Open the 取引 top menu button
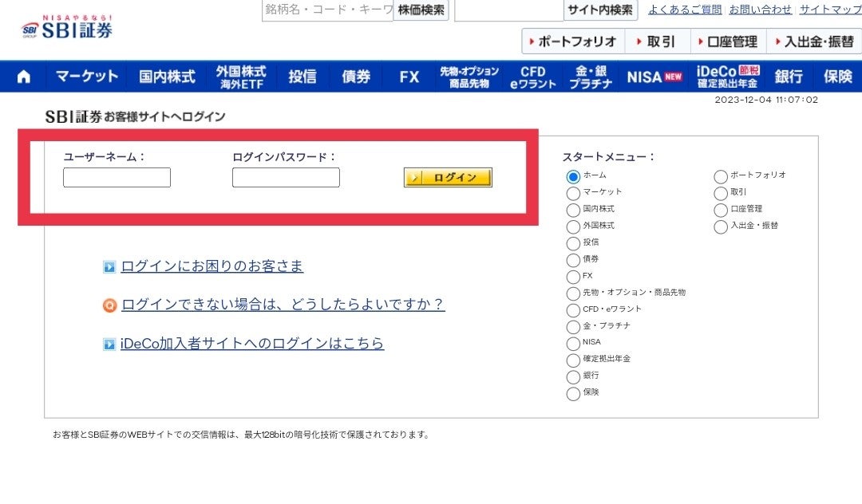Image resolution: width=862 pixels, height=504 pixels. tap(657, 41)
